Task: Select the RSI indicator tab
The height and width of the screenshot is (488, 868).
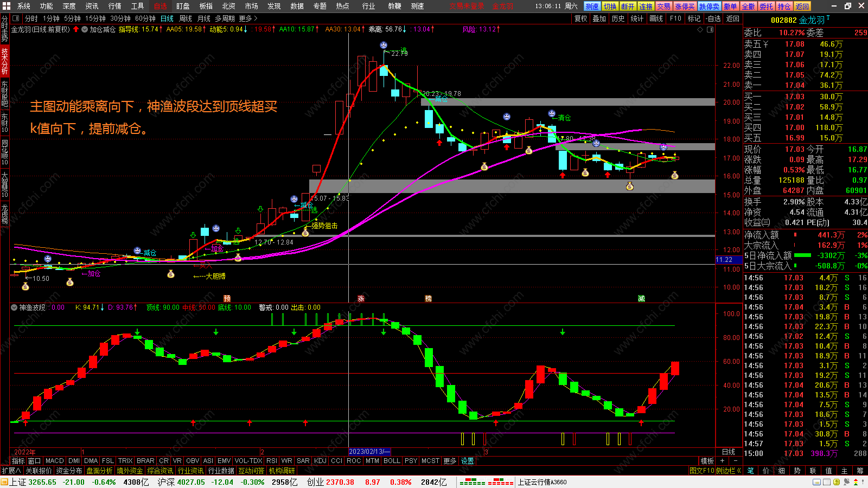Action: click(x=272, y=461)
